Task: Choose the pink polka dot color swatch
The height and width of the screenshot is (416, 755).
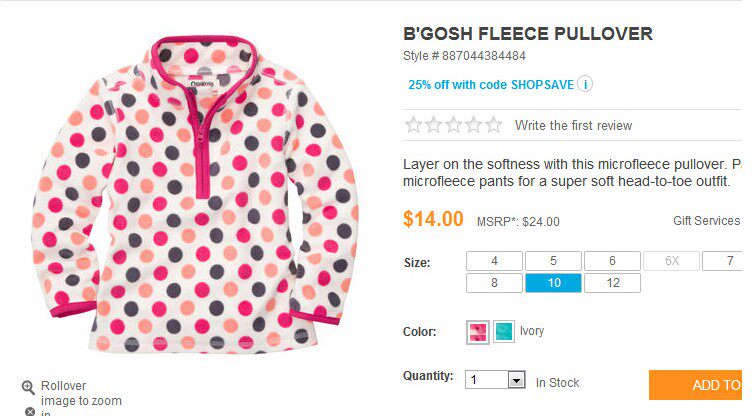Action: 479,332
